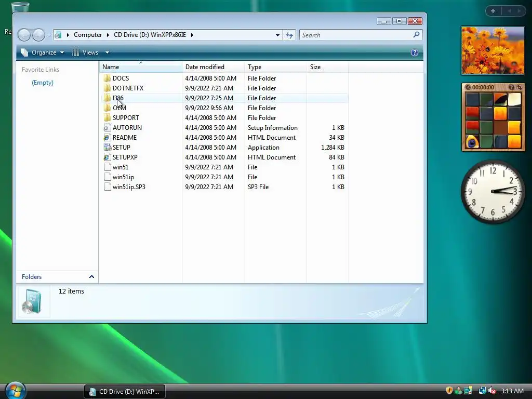Click OEM date 9/9/2022 9:56 AM
Screen dimensions: 532x399
click(x=209, y=108)
